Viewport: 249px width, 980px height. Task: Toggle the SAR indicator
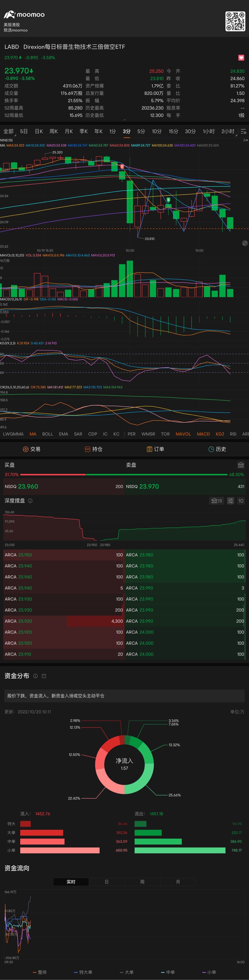coord(78,434)
